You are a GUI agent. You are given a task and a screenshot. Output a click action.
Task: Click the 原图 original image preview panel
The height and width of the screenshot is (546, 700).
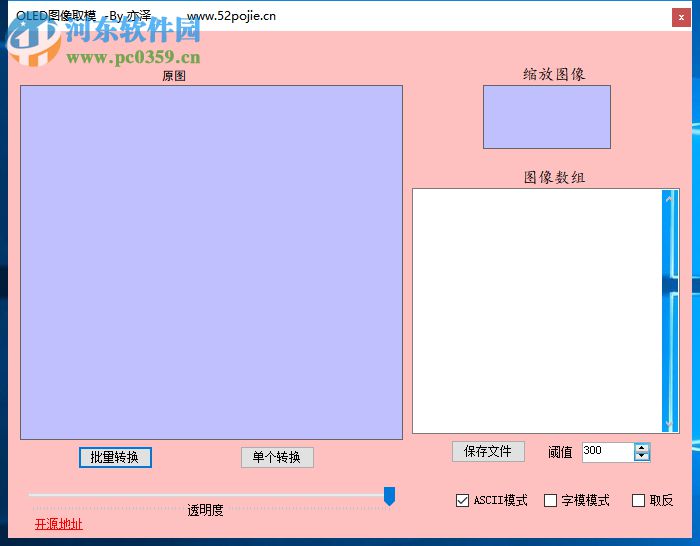coord(212,263)
